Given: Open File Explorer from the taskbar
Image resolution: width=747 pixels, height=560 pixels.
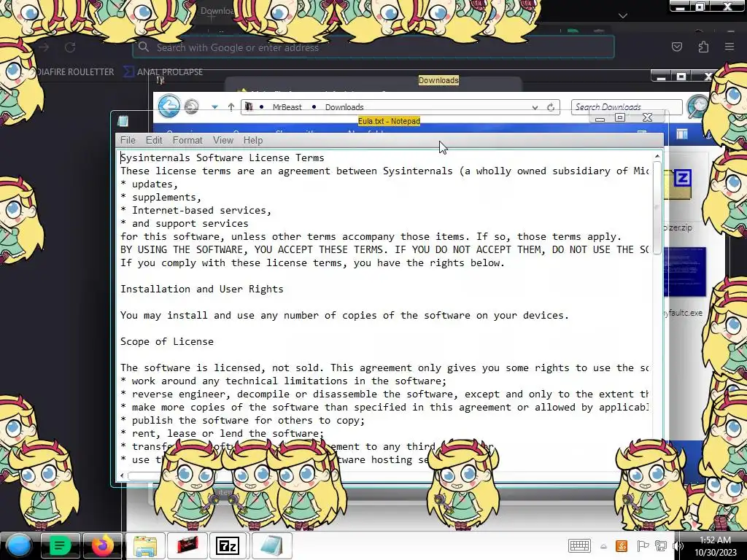Looking at the screenshot, I should click(x=145, y=545).
